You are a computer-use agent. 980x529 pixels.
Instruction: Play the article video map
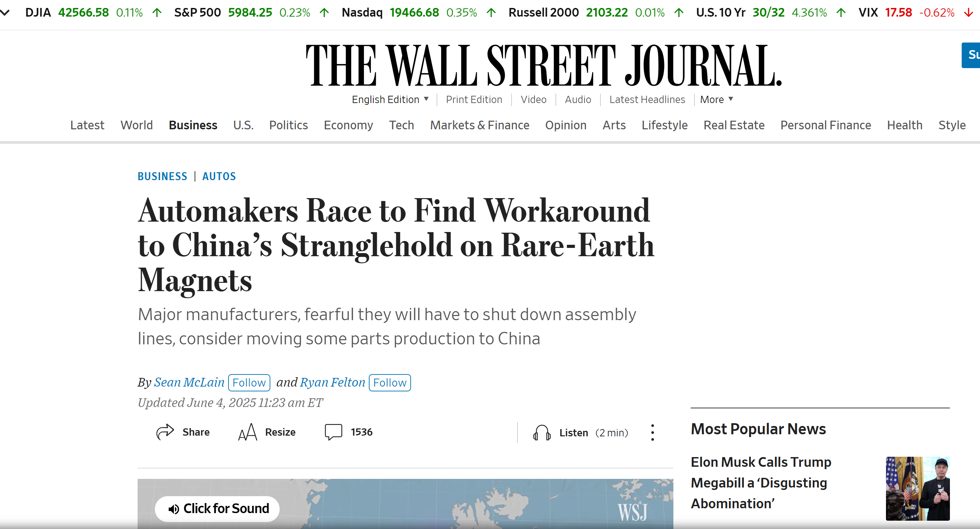[405, 503]
